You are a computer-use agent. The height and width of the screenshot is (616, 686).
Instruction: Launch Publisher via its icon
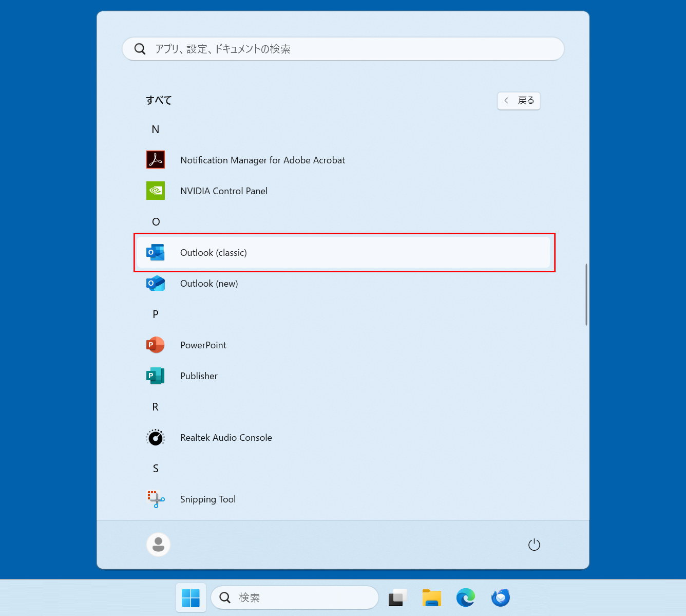pyautogui.click(x=156, y=376)
